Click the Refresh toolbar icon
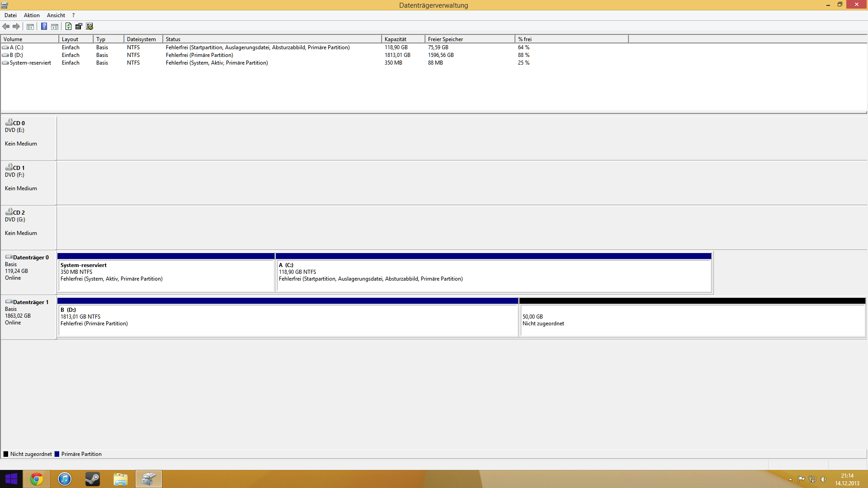Screen dimensions: 868x488 pyautogui.click(x=68, y=26)
